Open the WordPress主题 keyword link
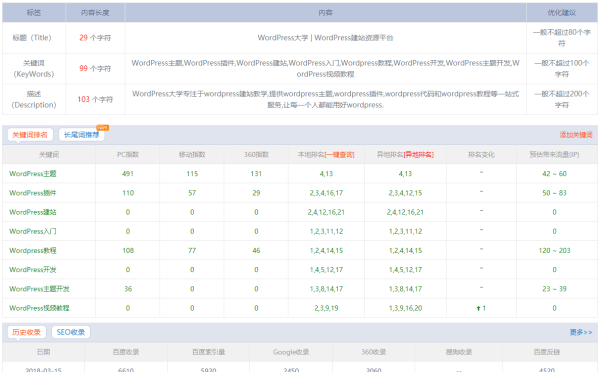 (33, 174)
